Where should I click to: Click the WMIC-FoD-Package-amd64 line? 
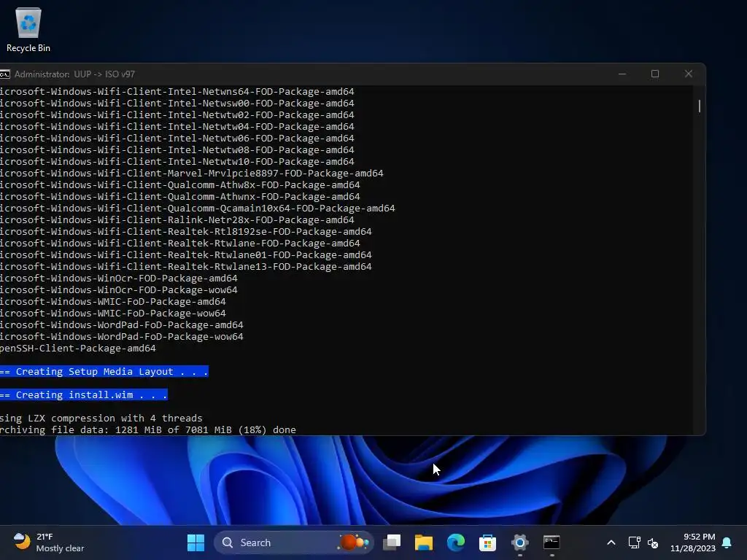click(113, 301)
